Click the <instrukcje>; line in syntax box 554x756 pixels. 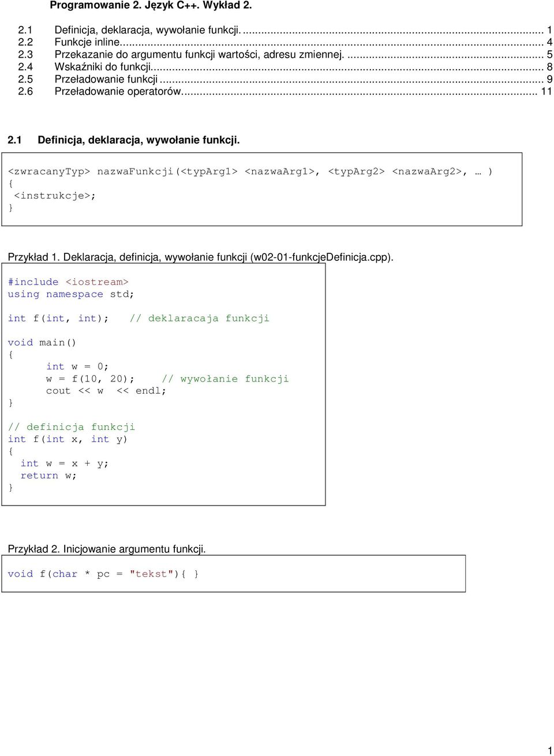tap(55, 196)
